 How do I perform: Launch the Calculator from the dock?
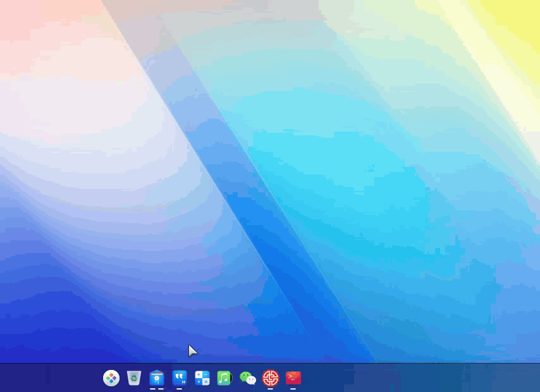pos(202,378)
